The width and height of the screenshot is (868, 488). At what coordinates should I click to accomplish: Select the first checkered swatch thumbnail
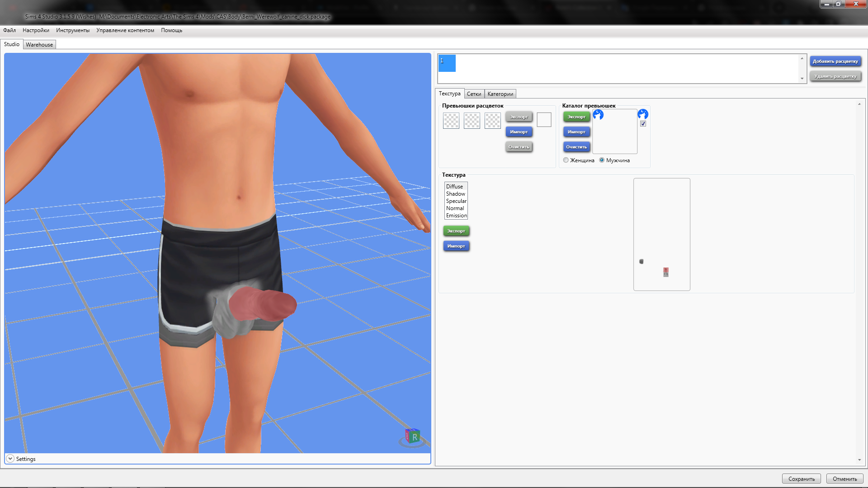click(x=451, y=121)
